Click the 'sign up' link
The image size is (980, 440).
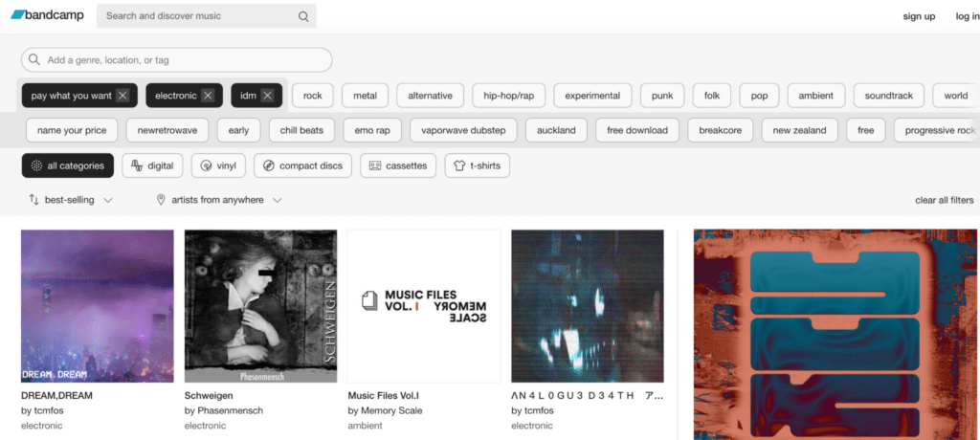[919, 16]
